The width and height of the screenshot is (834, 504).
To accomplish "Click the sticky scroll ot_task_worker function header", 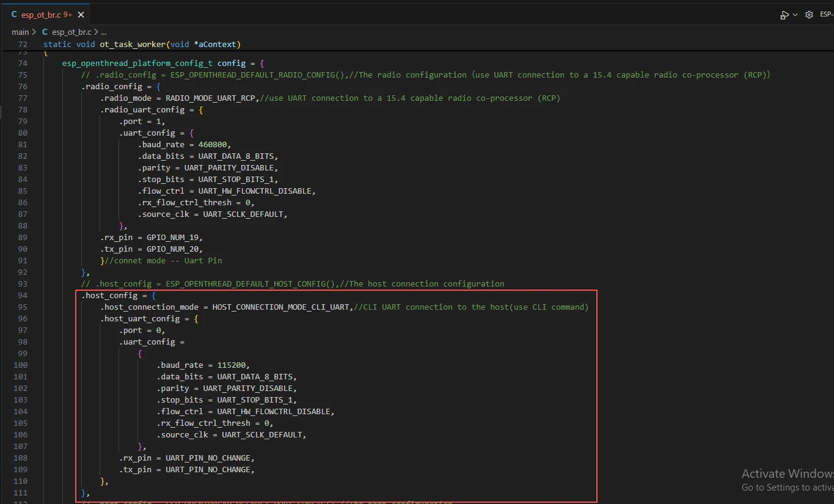I will (x=142, y=45).
